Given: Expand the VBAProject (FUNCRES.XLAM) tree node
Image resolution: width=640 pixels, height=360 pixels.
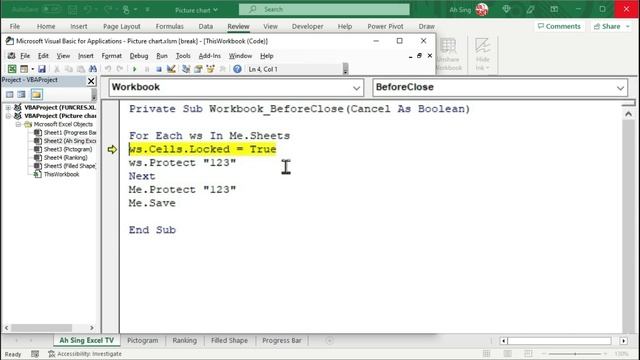Looking at the screenshot, I should coord(8,108).
